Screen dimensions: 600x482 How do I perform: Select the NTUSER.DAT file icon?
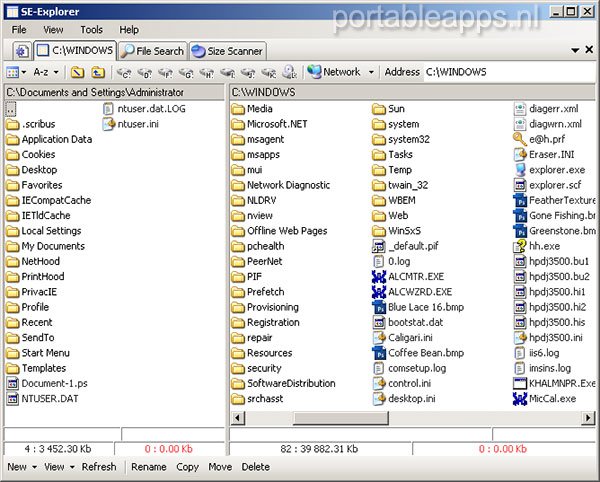[x=13, y=399]
